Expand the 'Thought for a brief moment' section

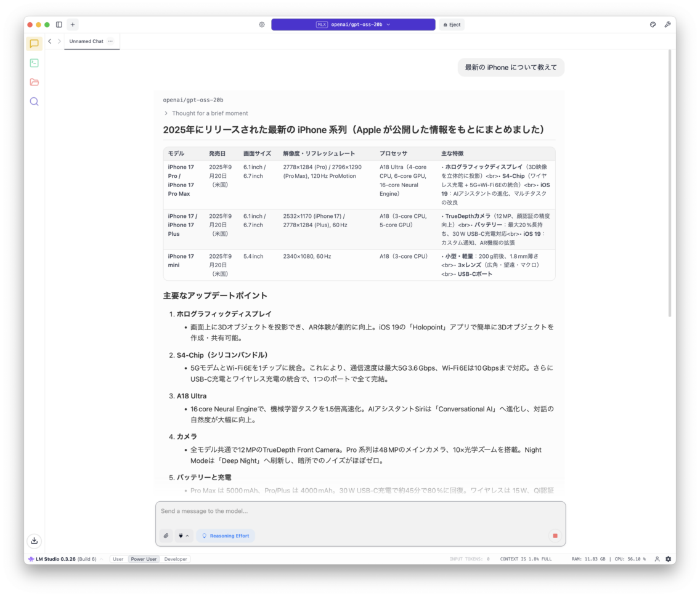tap(206, 113)
